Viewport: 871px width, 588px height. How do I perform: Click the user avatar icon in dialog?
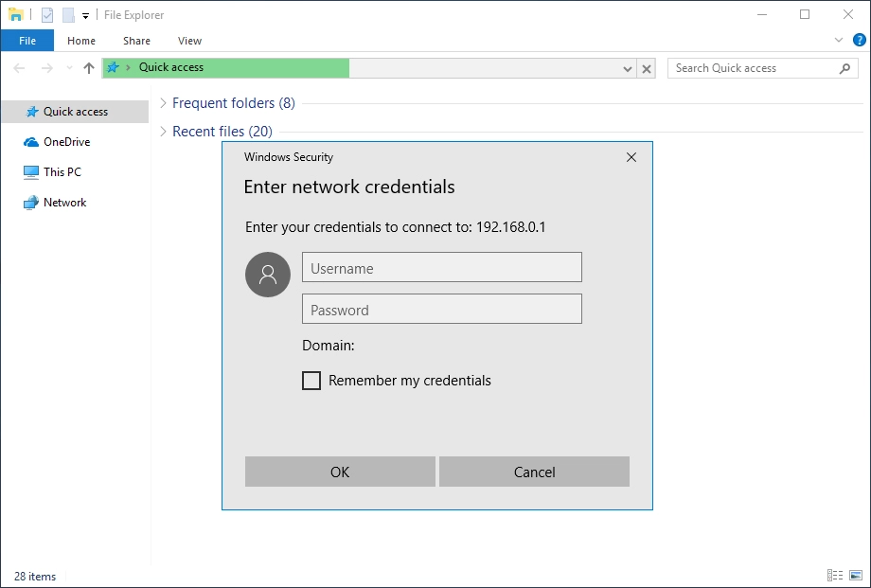point(268,275)
